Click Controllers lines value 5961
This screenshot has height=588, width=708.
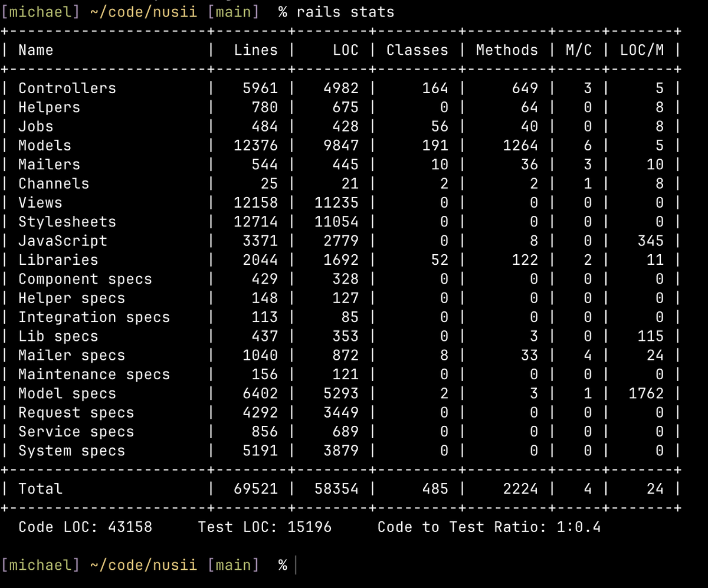260,88
